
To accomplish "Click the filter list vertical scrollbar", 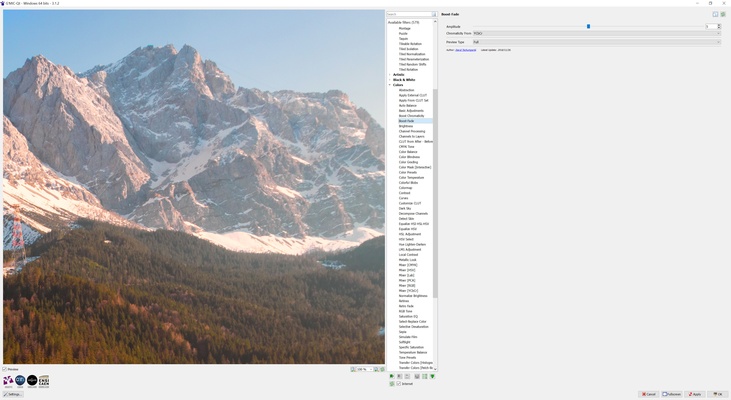I will pos(435,193).
